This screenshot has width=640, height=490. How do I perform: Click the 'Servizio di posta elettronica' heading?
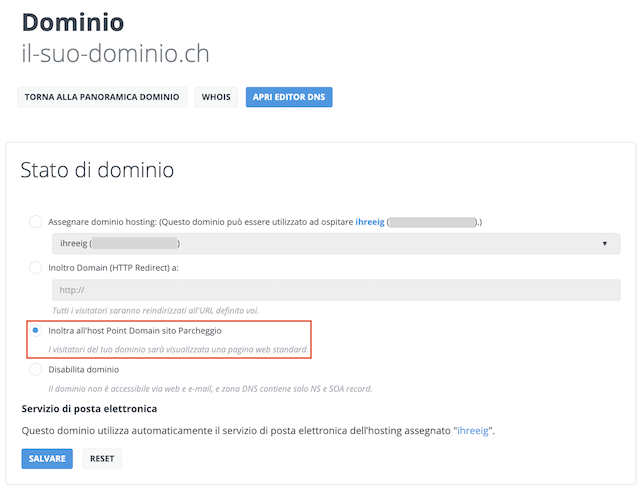click(x=89, y=409)
